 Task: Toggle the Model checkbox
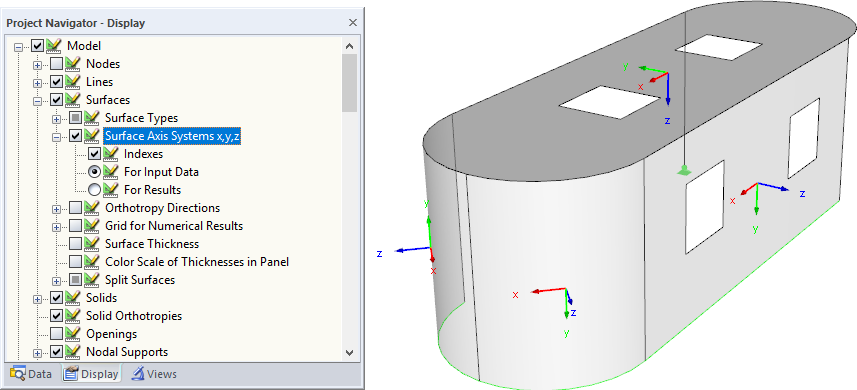[38, 46]
